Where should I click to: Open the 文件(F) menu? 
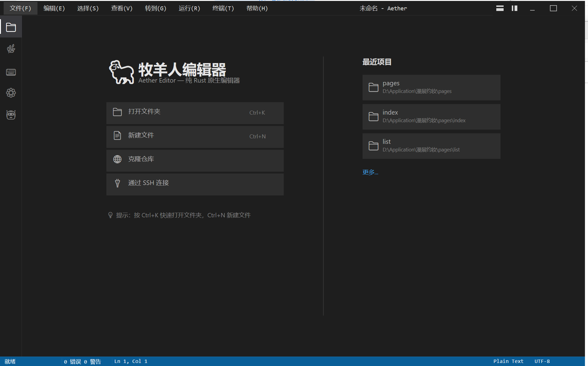[x=20, y=8]
